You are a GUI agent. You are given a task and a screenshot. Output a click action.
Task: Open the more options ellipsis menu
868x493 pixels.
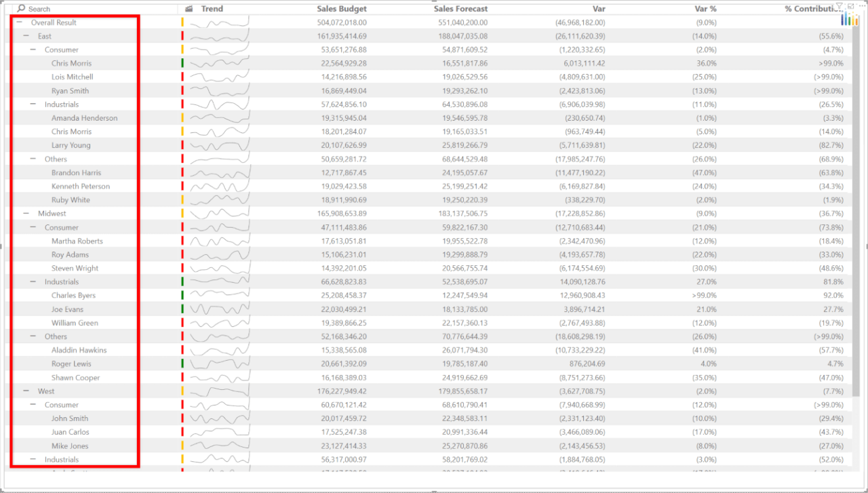pos(862,5)
